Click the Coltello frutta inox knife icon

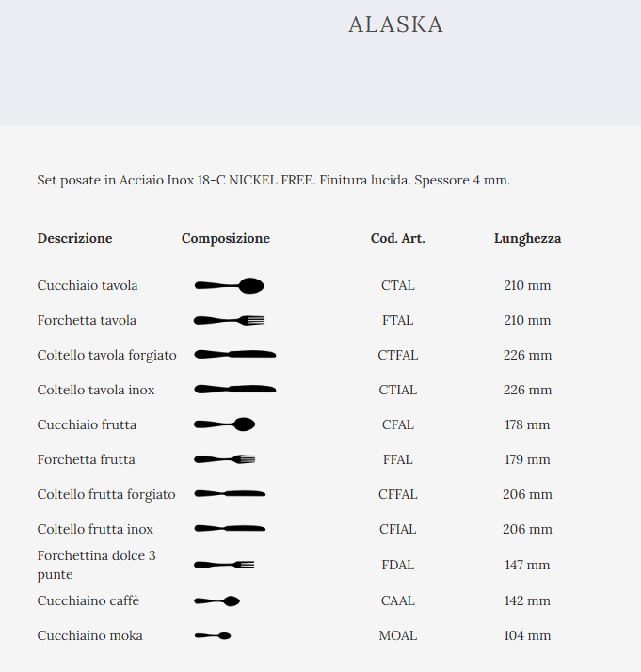(230, 529)
